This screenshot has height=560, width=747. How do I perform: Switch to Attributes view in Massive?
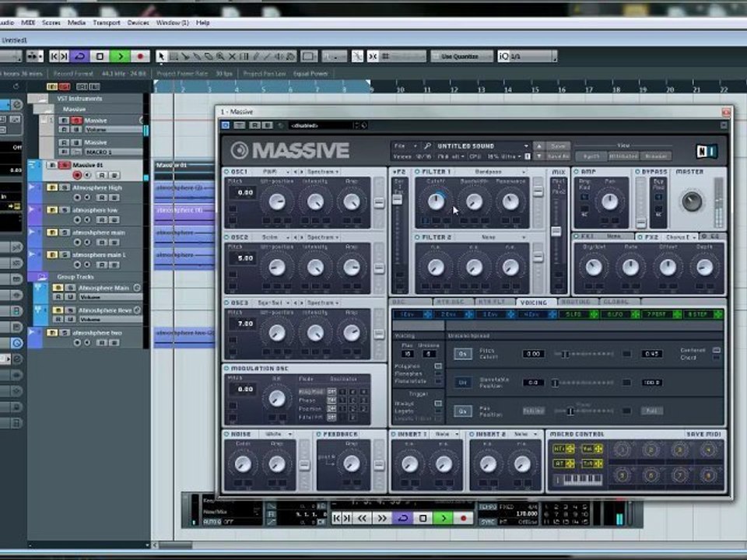pyautogui.click(x=623, y=156)
